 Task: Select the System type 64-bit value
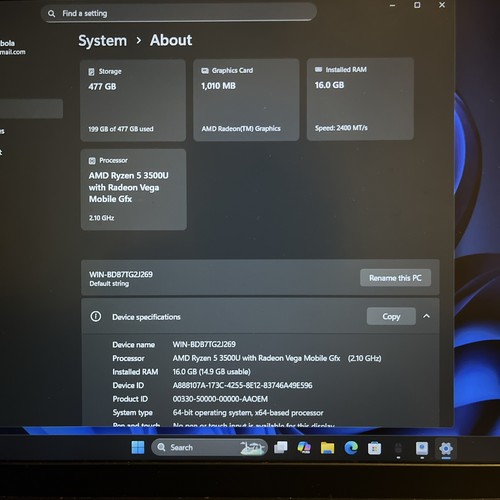click(x=248, y=413)
